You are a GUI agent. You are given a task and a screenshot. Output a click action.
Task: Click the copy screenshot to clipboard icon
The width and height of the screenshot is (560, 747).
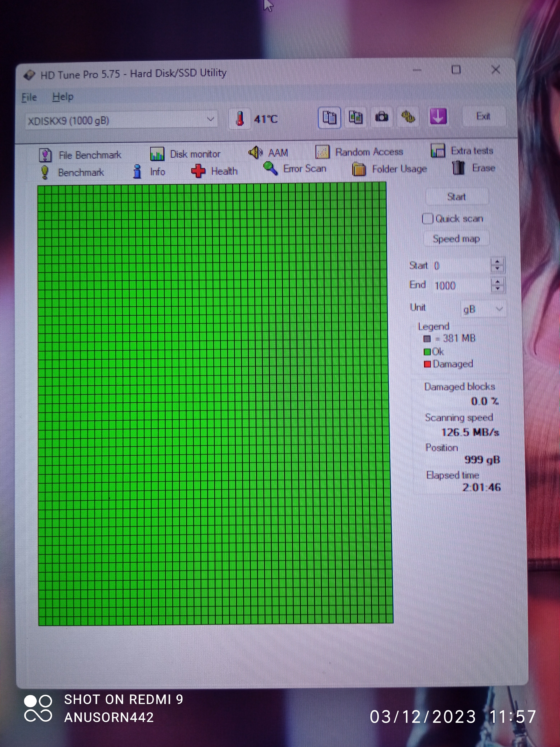(x=355, y=117)
